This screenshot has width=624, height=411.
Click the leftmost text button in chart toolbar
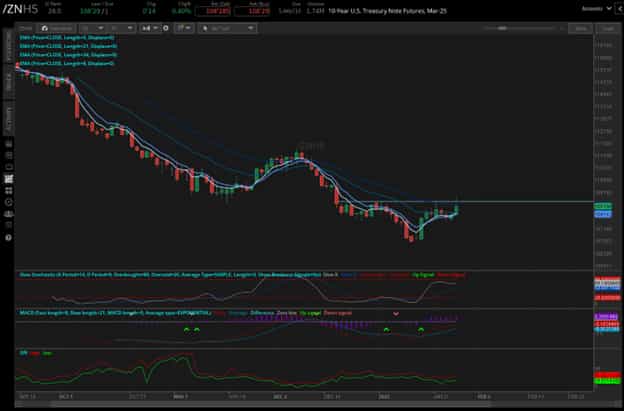(25, 28)
